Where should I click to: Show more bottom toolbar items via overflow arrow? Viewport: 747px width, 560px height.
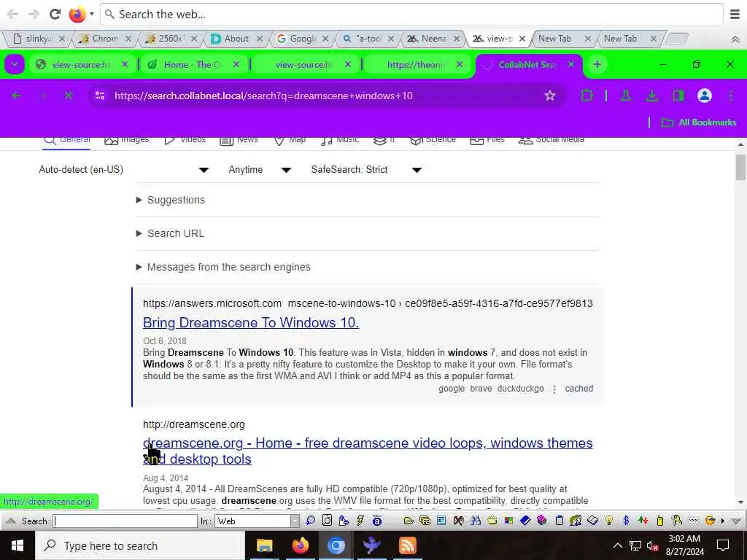point(723,521)
